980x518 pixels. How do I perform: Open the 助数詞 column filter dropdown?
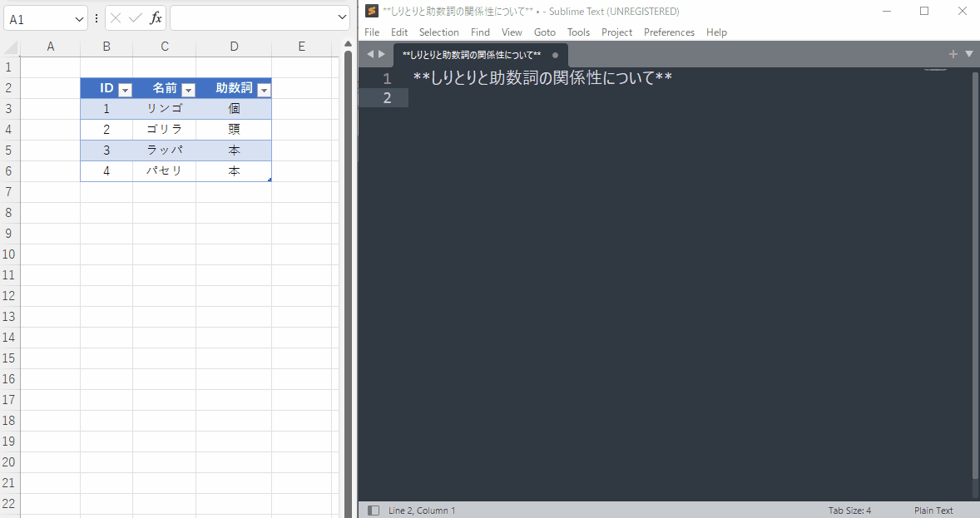263,88
